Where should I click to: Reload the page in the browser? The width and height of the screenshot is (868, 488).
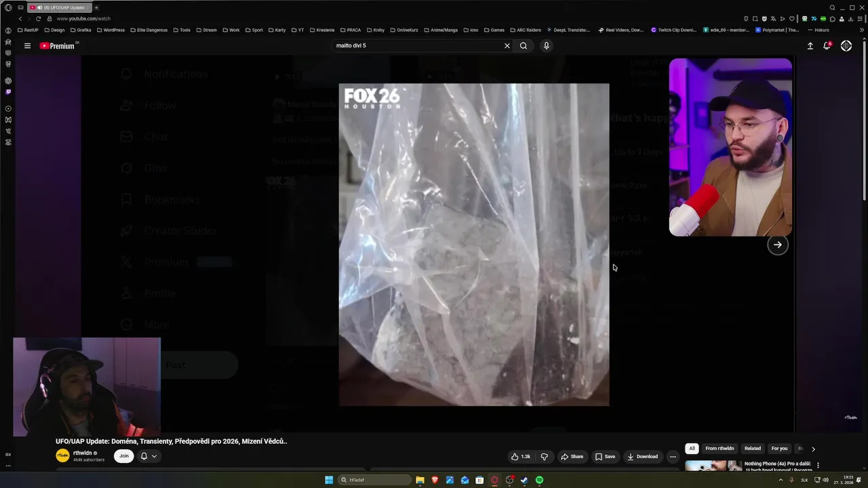(x=38, y=18)
